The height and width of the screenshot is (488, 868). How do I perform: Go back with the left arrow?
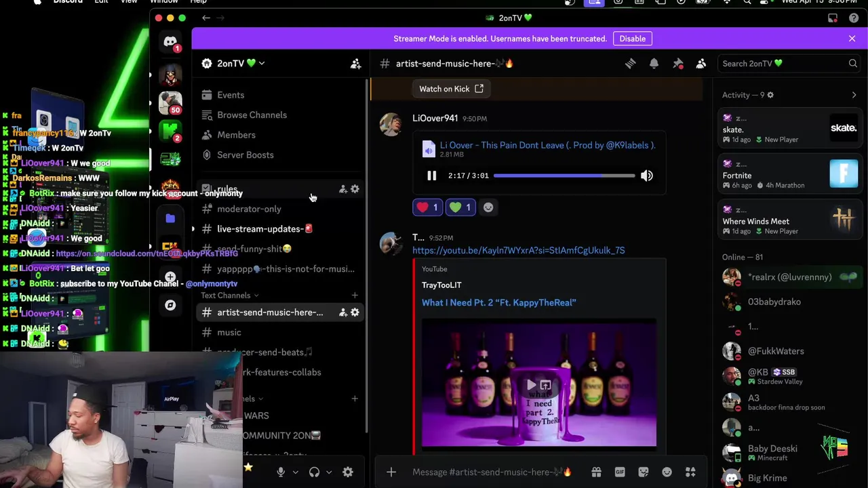[x=205, y=18]
